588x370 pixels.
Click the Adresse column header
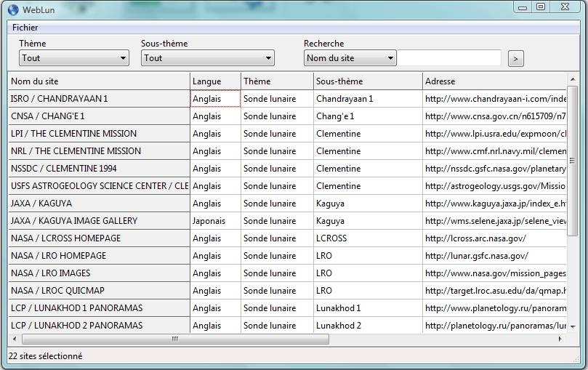495,81
